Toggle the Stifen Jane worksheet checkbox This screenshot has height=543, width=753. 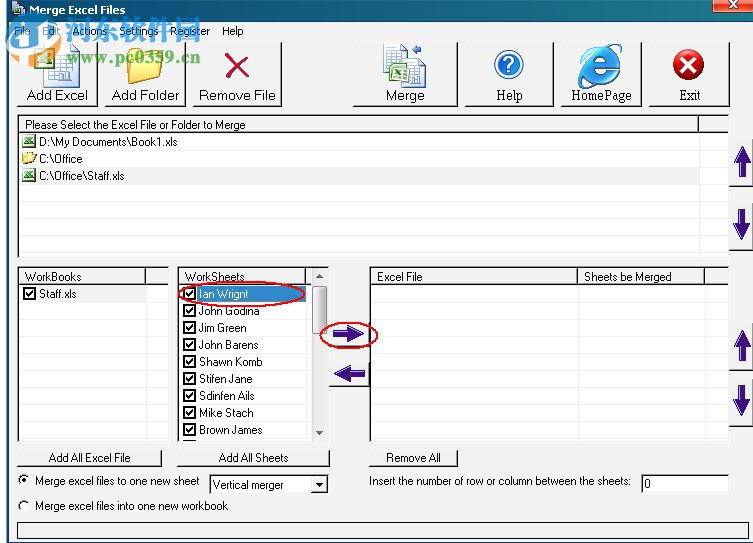pyautogui.click(x=190, y=378)
